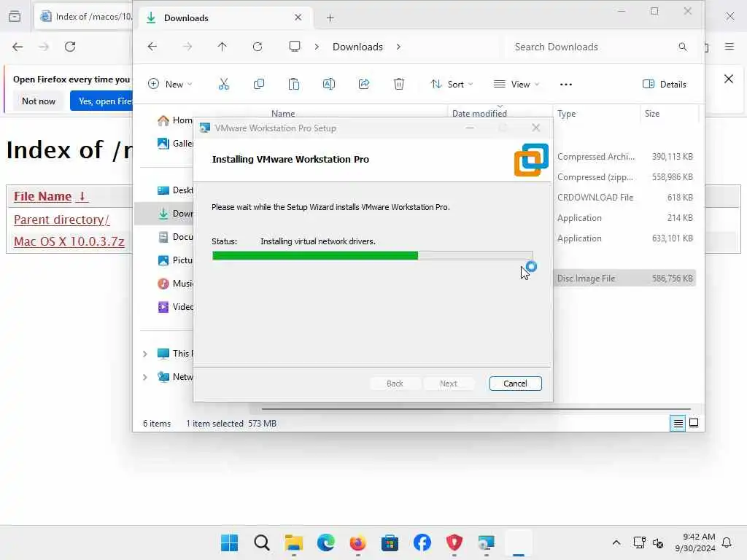Screen dimensions: 747x560
Task: Click chevron after Downloads in address bar
Action: pyautogui.click(x=398, y=47)
